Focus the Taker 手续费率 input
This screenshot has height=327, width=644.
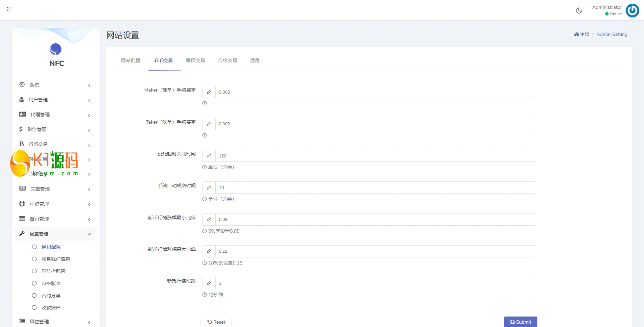pyautogui.click(x=376, y=124)
